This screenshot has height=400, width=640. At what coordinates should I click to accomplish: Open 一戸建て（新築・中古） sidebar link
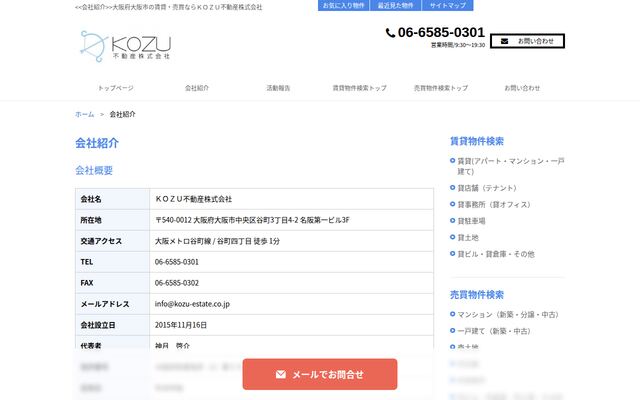pyautogui.click(x=493, y=331)
